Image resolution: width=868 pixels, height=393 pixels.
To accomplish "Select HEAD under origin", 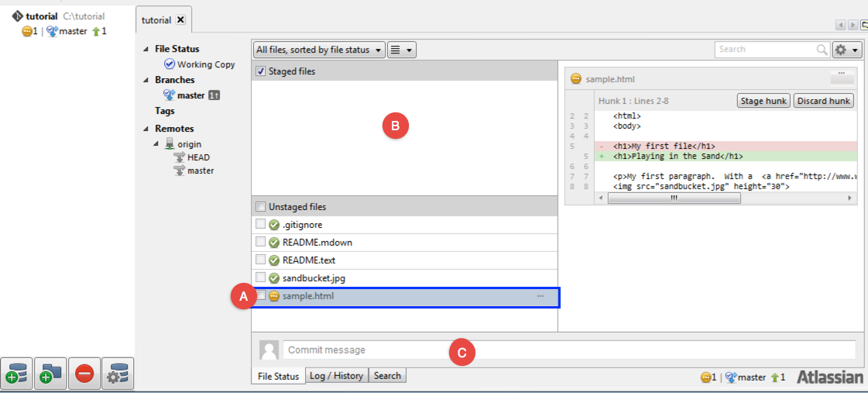I will tap(199, 157).
